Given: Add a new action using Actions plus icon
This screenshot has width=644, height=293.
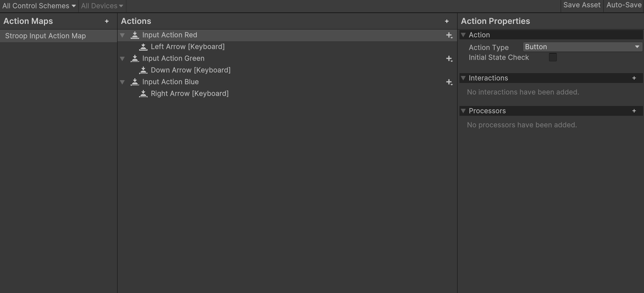Looking at the screenshot, I should [x=447, y=21].
